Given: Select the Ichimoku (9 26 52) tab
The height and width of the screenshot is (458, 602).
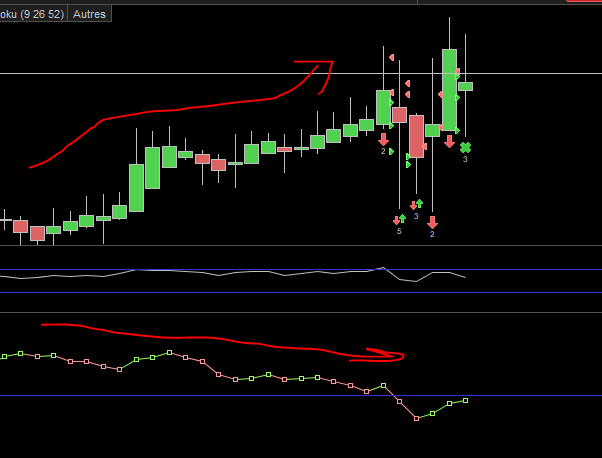Looking at the screenshot, I should 33,14.
